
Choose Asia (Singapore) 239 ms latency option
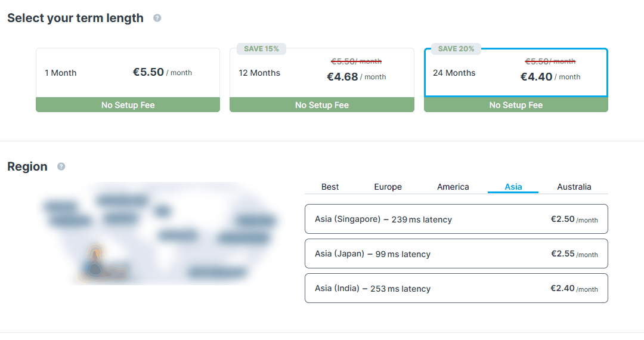(x=456, y=220)
